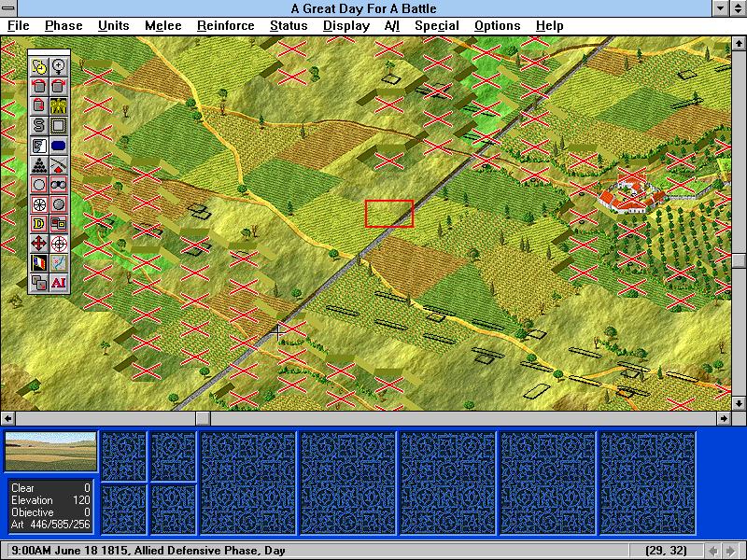Click the French tricolor flag icon
This screenshot has width=747, height=560.
tap(39, 263)
